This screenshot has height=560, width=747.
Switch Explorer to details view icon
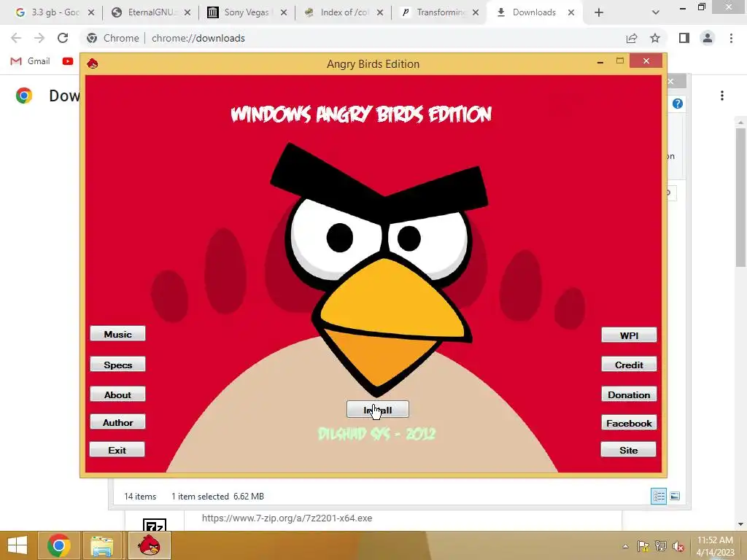(659, 496)
